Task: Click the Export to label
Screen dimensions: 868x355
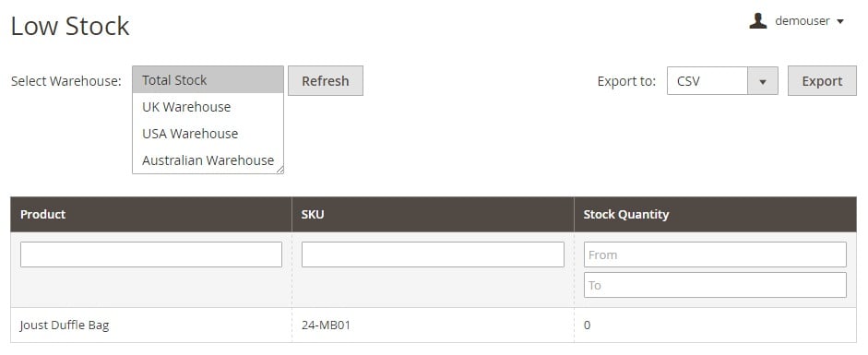Action: point(626,81)
